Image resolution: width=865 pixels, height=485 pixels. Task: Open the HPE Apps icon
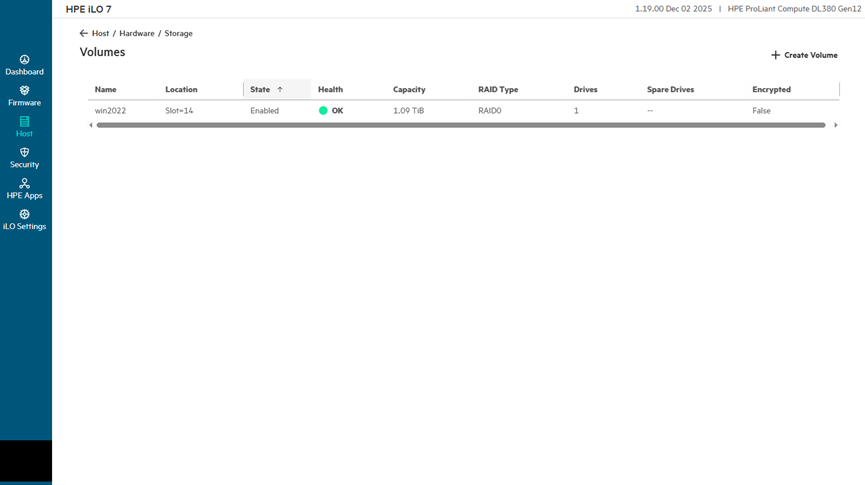coord(24,184)
